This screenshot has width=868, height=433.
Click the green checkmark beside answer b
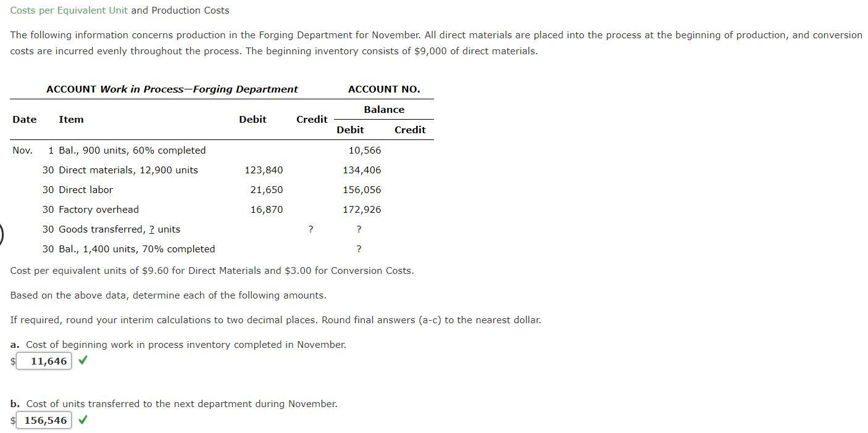coord(83,419)
